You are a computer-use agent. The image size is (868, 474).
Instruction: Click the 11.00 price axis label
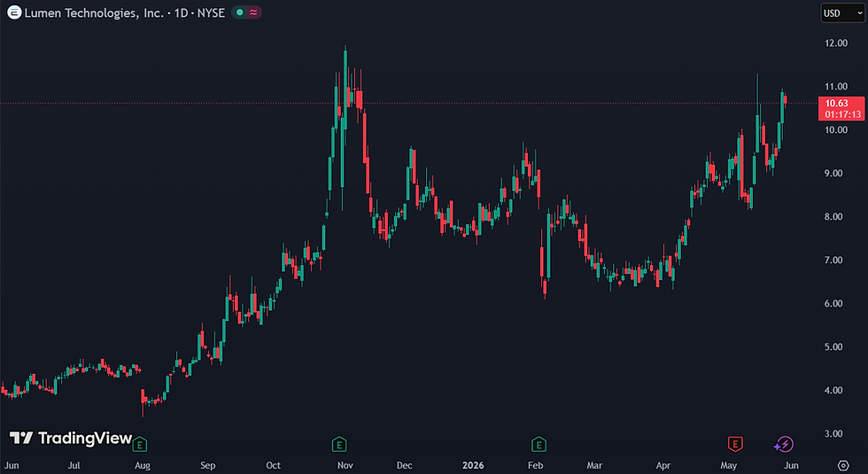[836, 87]
